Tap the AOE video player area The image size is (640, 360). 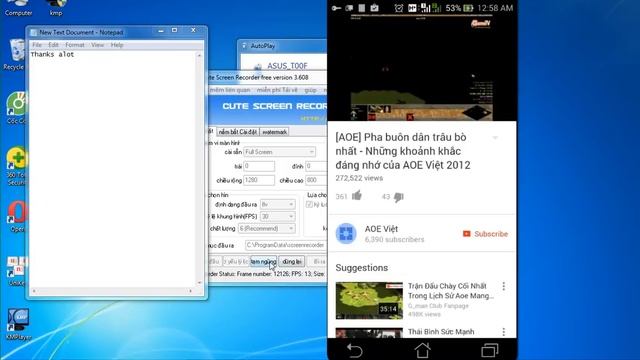(x=422, y=67)
